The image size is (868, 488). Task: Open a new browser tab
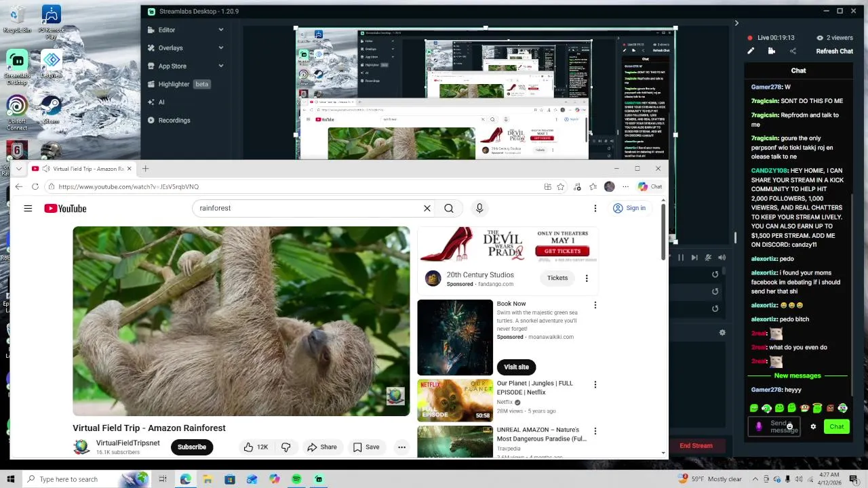145,168
